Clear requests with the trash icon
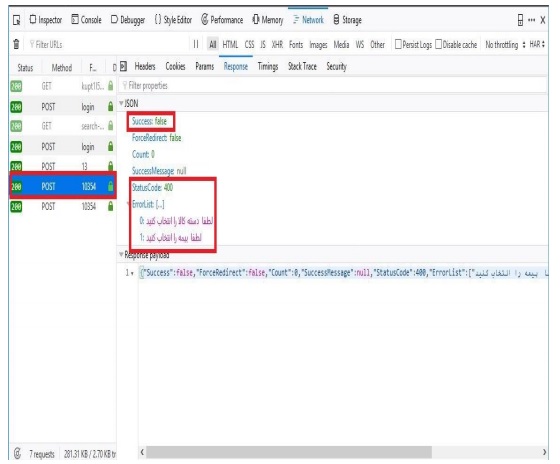 [16, 44]
